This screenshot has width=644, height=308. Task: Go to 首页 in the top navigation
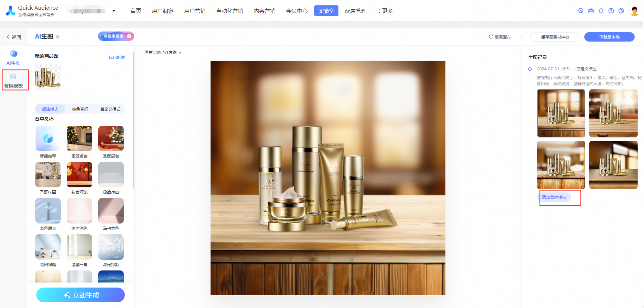click(136, 11)
